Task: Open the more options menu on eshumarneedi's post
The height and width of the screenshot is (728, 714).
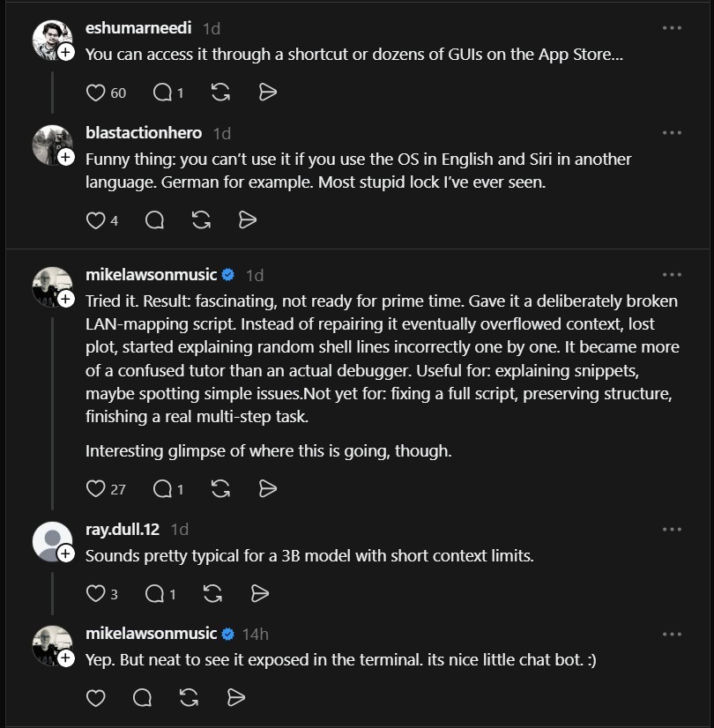Action: pos(672,29)
